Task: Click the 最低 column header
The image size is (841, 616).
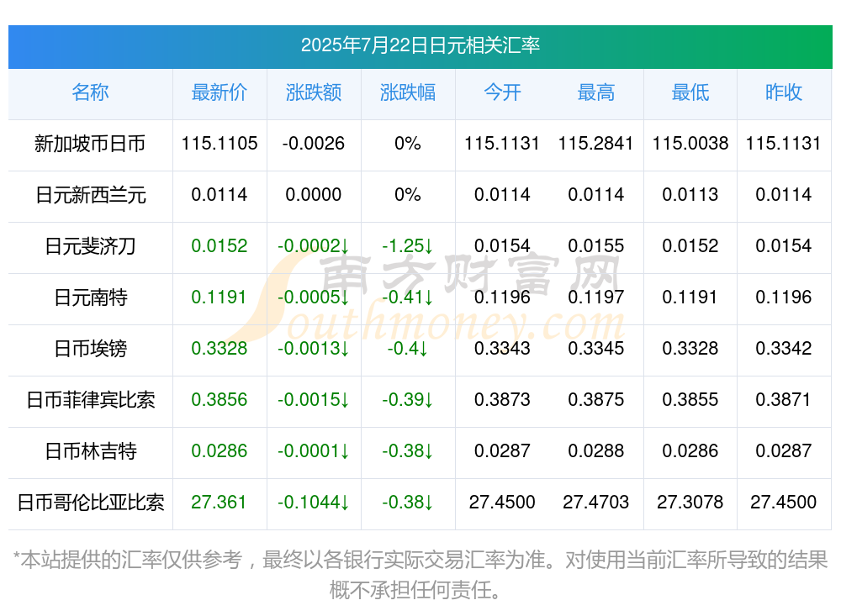Action: [690, 92]
